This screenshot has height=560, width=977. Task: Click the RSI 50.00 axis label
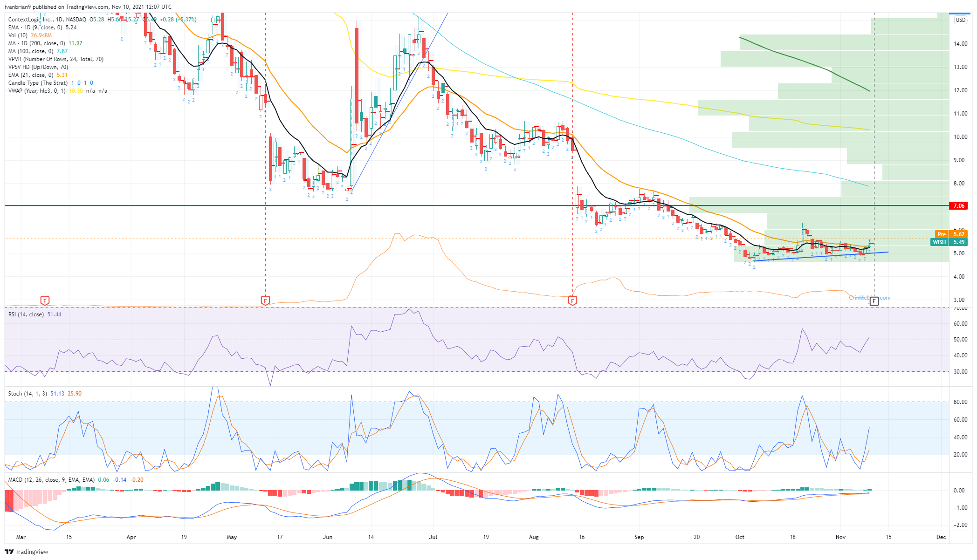(960, 340)
